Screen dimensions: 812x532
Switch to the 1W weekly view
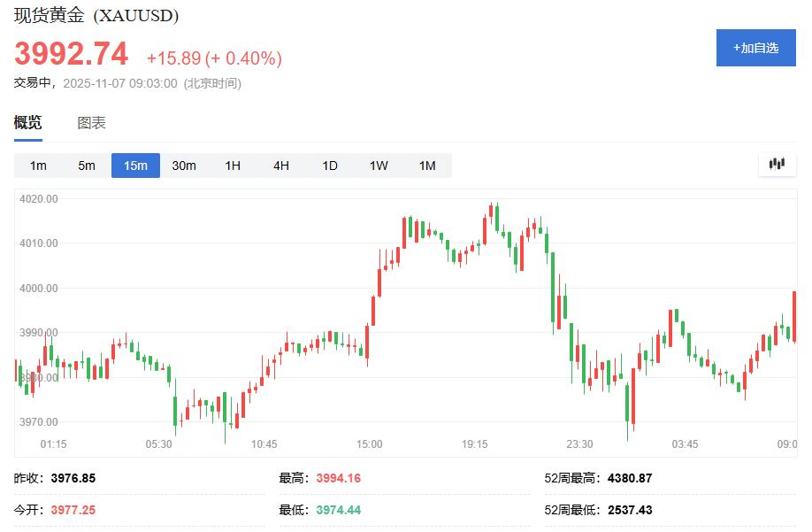(379, 166)
